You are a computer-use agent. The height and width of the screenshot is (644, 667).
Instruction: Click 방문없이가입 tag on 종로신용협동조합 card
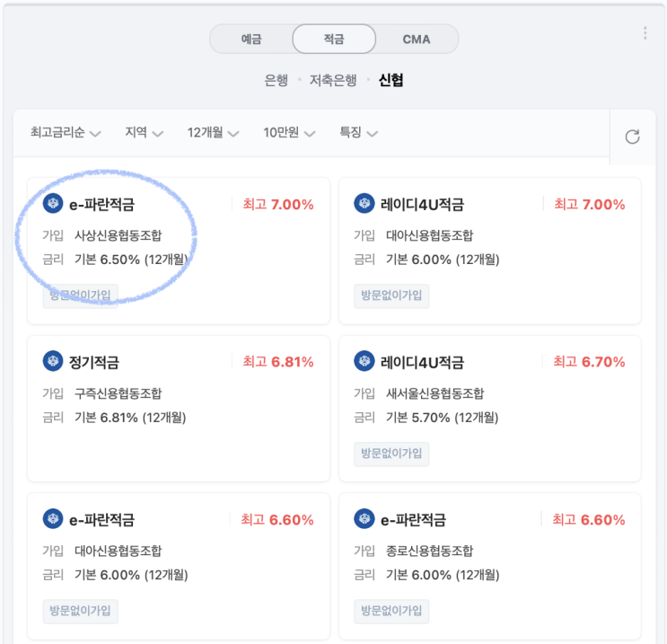pyautogui.click(x=391, y=612)
